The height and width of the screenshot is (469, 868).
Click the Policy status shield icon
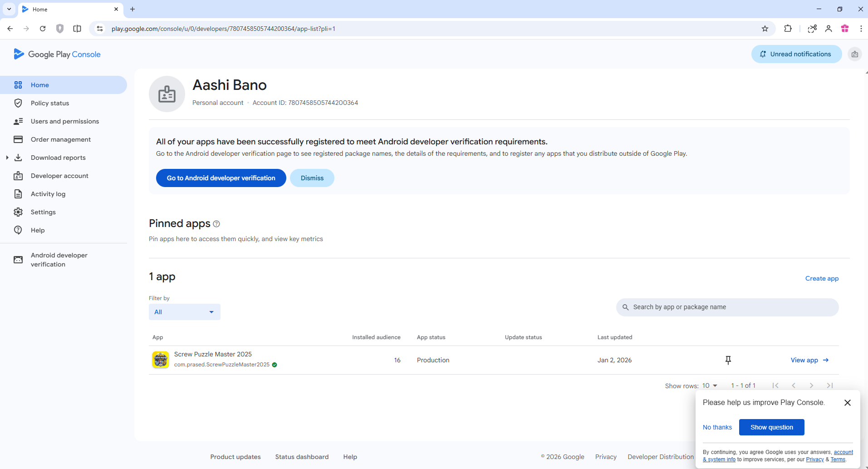18,103
